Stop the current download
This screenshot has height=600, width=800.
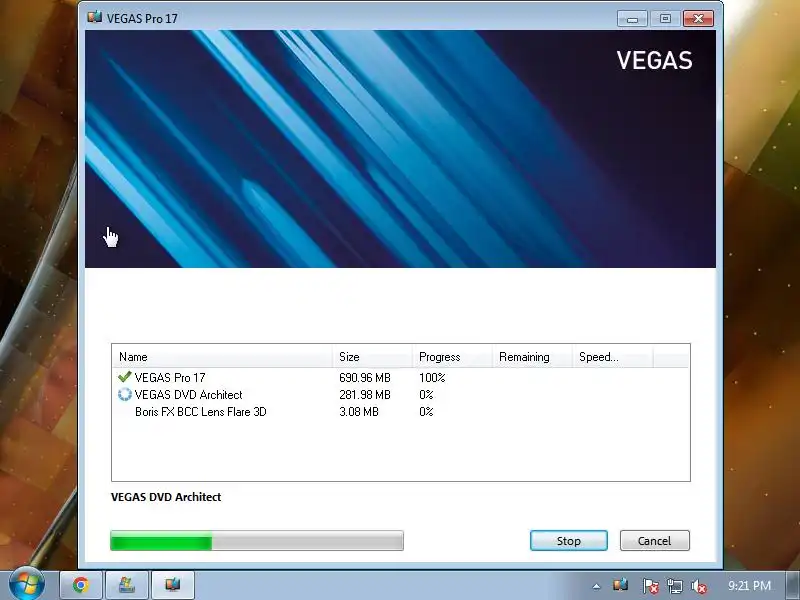tap(568, 540)
